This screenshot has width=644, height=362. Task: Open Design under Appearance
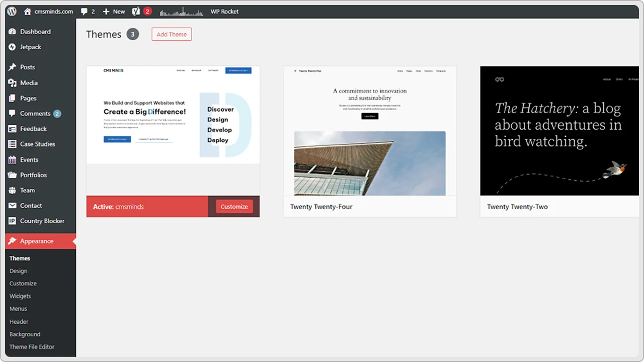tap(18, 271)
